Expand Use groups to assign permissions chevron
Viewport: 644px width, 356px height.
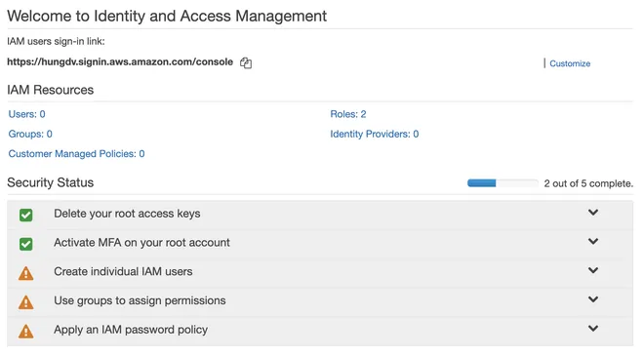(592, 299)
